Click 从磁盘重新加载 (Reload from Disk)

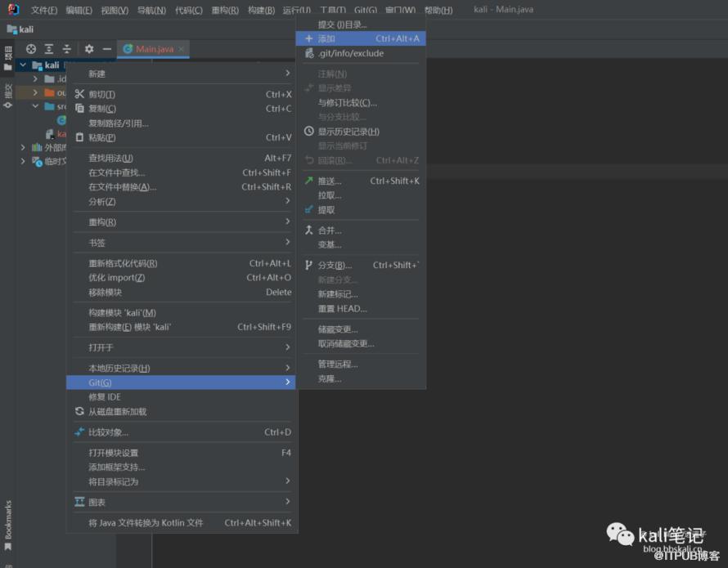117,412
